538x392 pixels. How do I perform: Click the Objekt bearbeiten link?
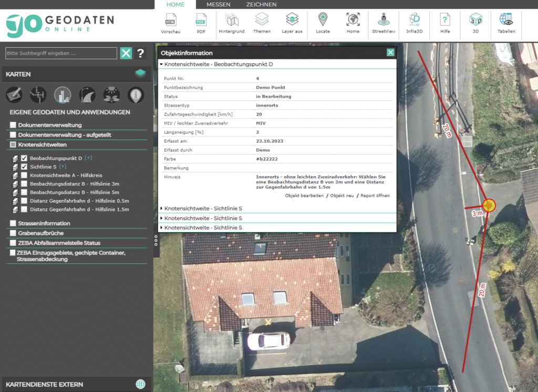pos(304,195)
